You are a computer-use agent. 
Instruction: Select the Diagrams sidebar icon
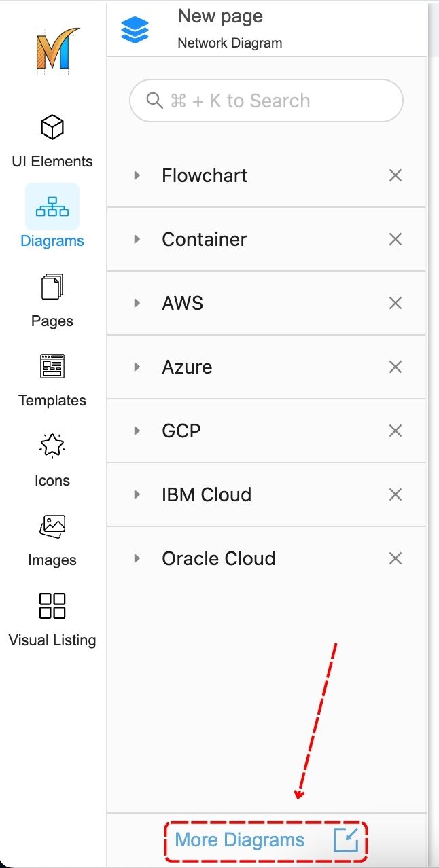(52, 206)
